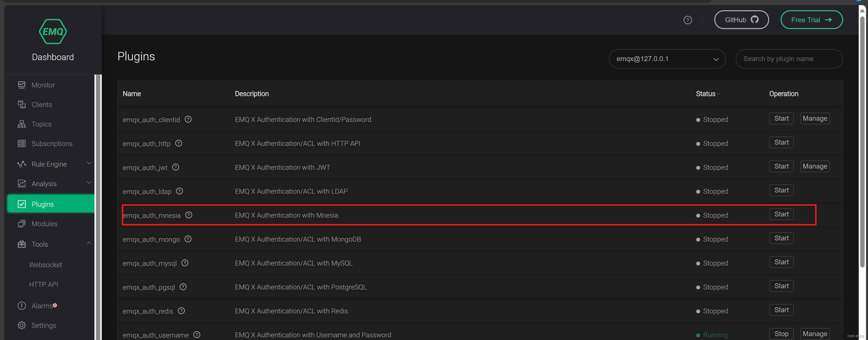Screen dimensions: 868x340
Task: Manage the emqx_auth_jwt plugin
Action: pyautogui.click(x=815, y=166)
